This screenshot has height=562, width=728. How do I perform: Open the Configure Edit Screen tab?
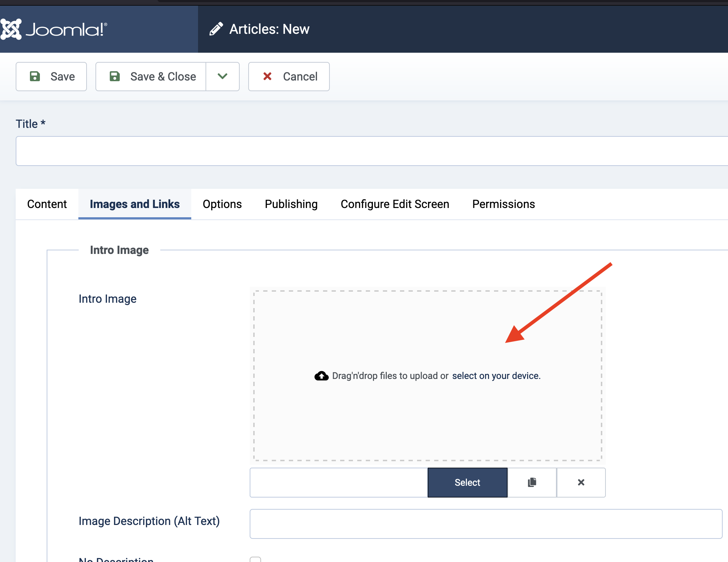[395, 204]
